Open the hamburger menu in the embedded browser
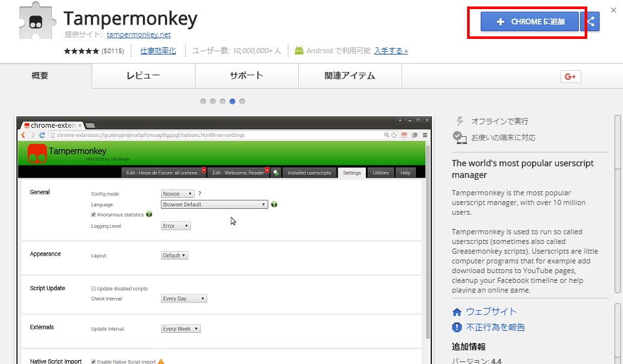Image resolution: width=623 pixels, height=364 pixels. pyautogui.click(x=425, y=135)
